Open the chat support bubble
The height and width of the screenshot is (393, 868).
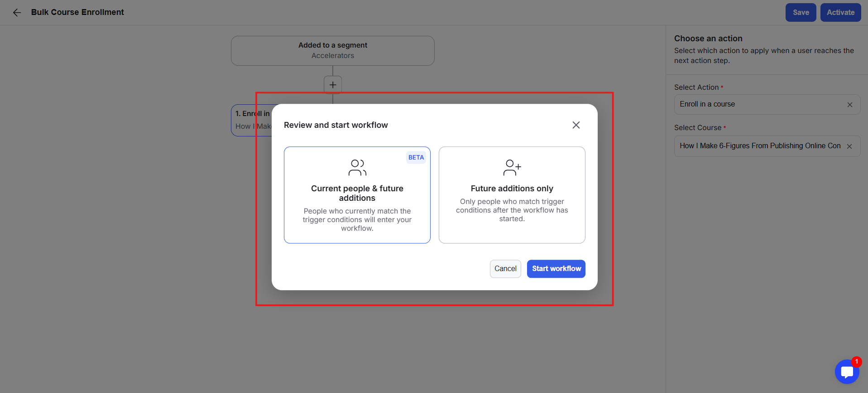pyautogui.click(x=847, y=372)
